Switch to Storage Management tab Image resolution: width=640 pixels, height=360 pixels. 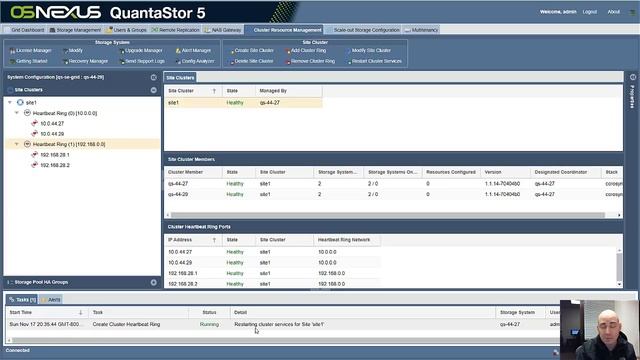(75, 30)
